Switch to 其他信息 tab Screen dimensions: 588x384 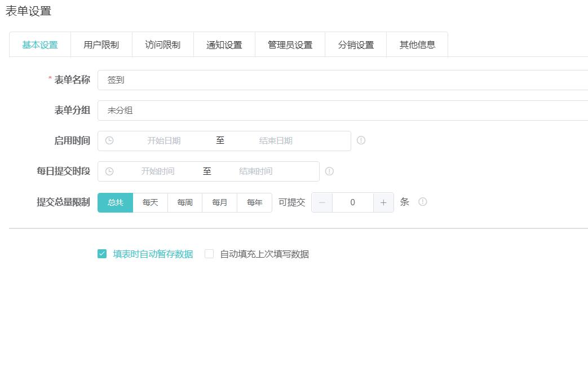[417, 45]
